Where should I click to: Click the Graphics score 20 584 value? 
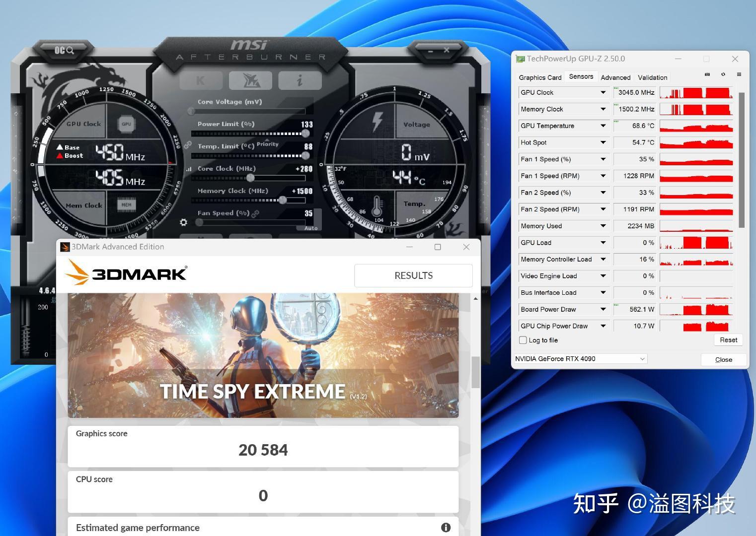[263, 450]
